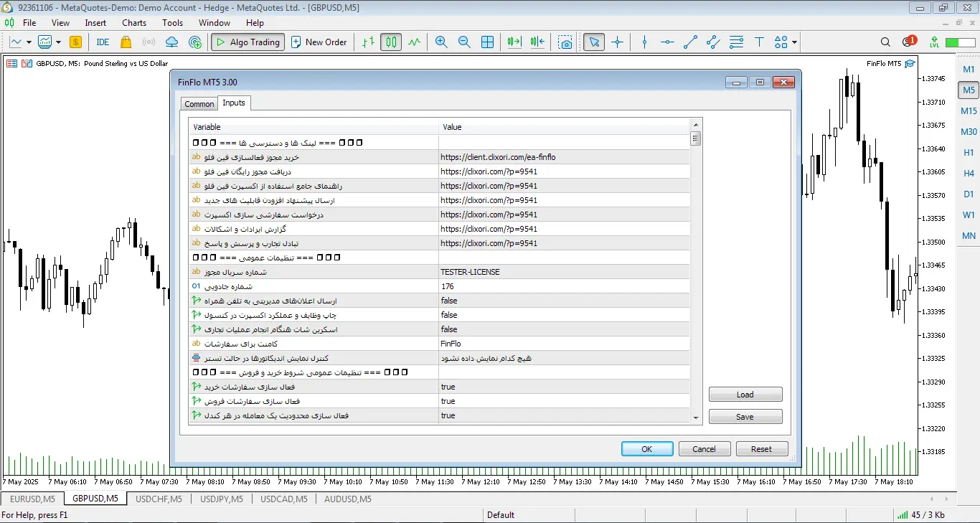This screenshot has height=523, width=980.
Task: Select the vertical line drawing tool
Action: (x=644, y=42)
